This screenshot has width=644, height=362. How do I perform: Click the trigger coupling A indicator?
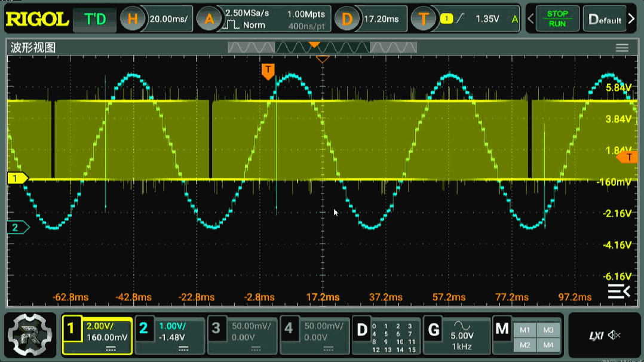tap(514, 19)
